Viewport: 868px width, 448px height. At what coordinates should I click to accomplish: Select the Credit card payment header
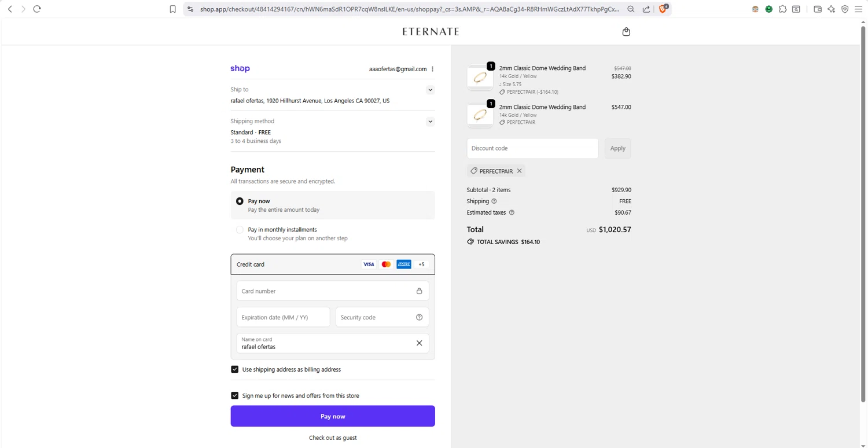(333, 265)
